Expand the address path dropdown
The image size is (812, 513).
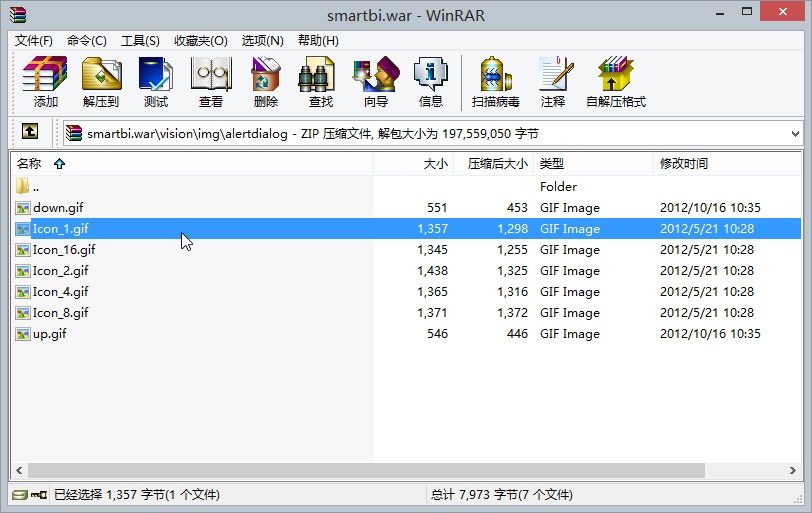[795, 134]
